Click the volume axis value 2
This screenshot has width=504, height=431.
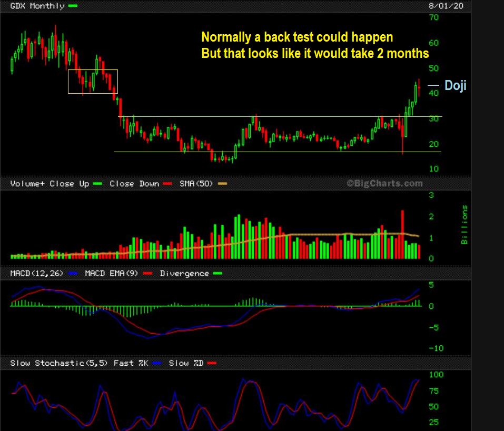click(431, 216)
